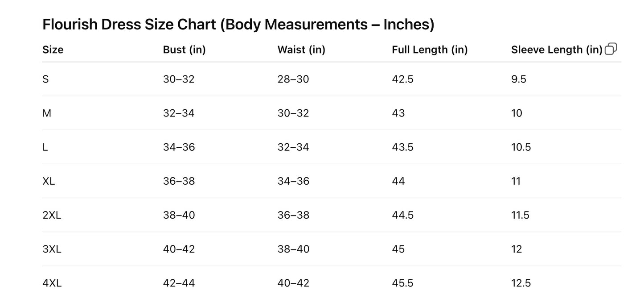
Task: Select the XL size row label
Action: [x=49, y=181]
